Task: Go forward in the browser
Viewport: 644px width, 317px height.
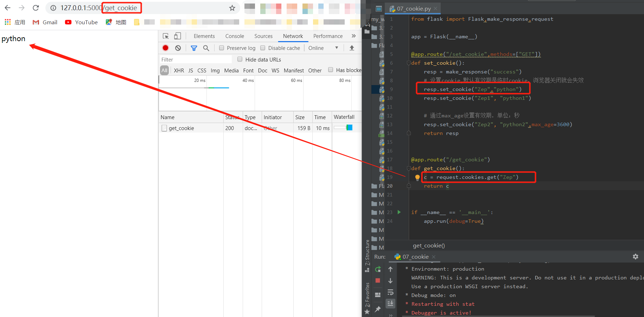Action: pos(21,8)
